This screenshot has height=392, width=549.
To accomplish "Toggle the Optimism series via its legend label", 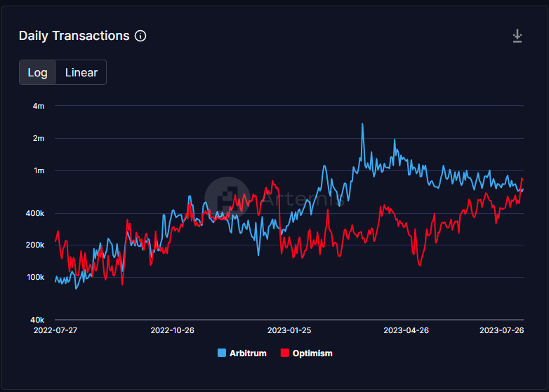I will (312, 353).
